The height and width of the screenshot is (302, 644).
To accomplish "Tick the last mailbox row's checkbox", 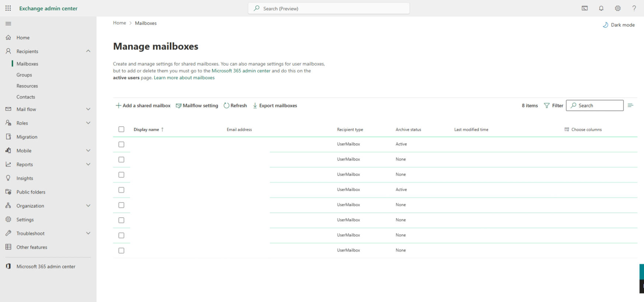I will click(121, 250).
